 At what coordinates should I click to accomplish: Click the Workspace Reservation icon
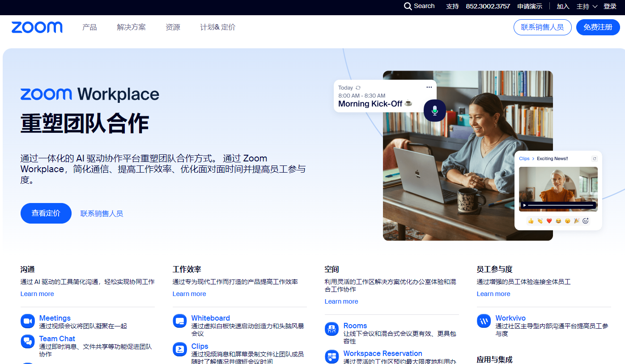(x=332, y=356)
